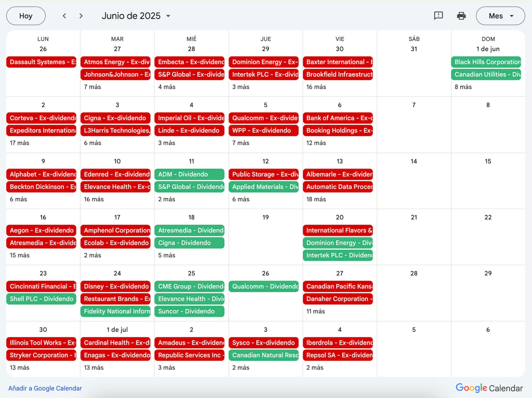Open Stryker Corporation event
The width and height of the screenshot is (532, 398).
click(x=41, y=355)
